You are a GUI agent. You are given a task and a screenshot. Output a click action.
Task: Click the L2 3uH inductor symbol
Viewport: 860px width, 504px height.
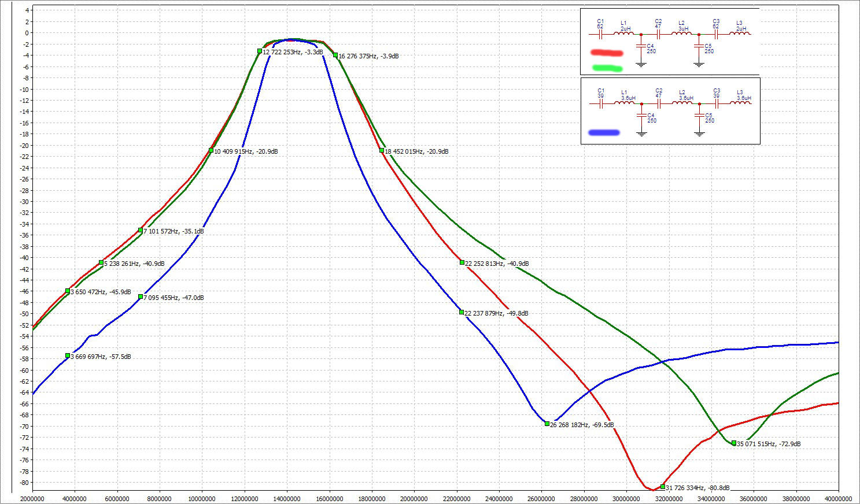click(682, 34)
